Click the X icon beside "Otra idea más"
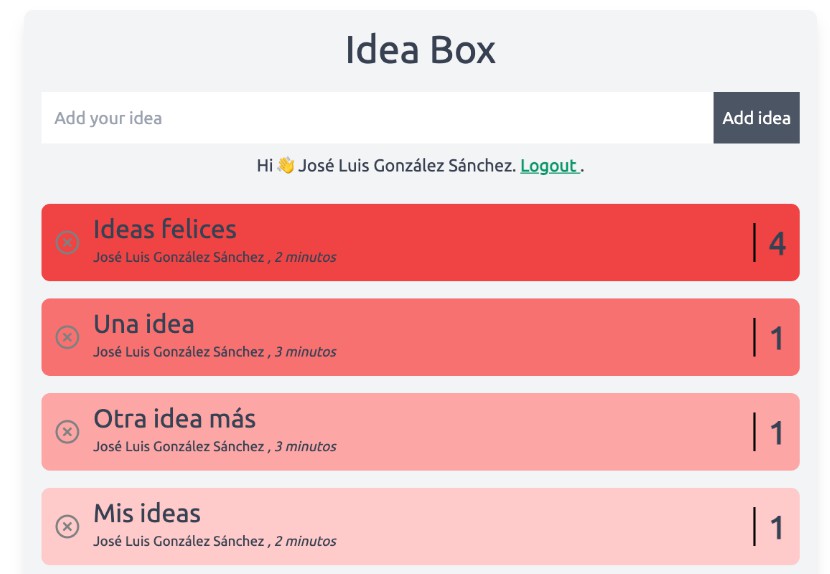830x574 pixels. click(x=67, y=432)
